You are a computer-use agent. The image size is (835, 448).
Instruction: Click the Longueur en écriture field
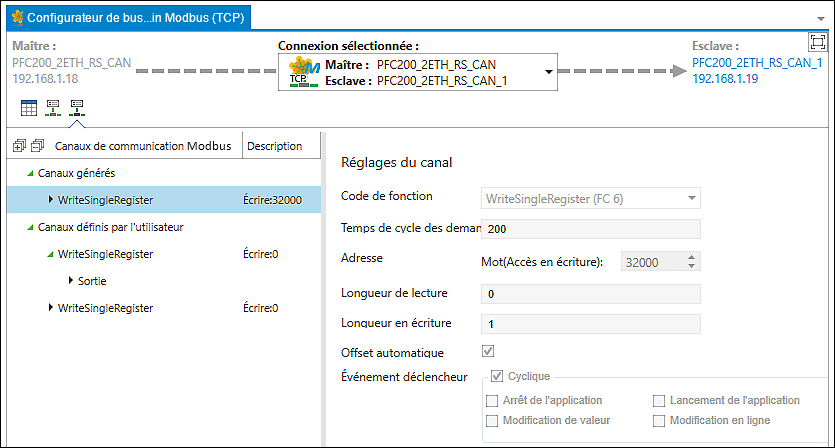tap(591, 324)
